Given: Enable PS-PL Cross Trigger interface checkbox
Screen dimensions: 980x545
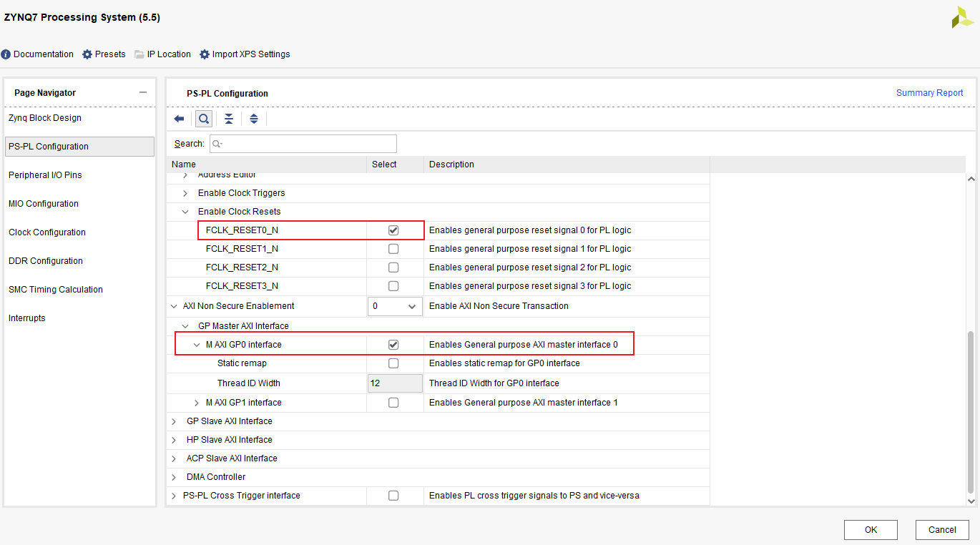Looking at the screenshot, I should point(393,496).
